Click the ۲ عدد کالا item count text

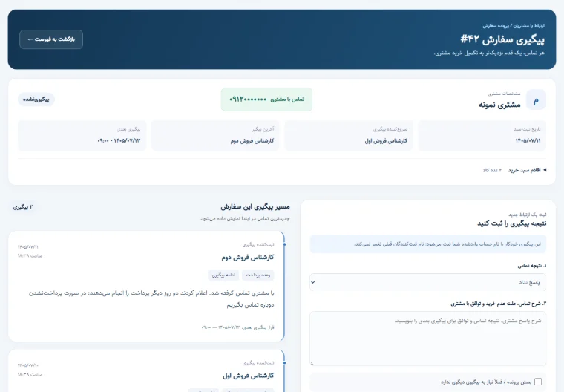pyautogui.click(x=493, y=170)
